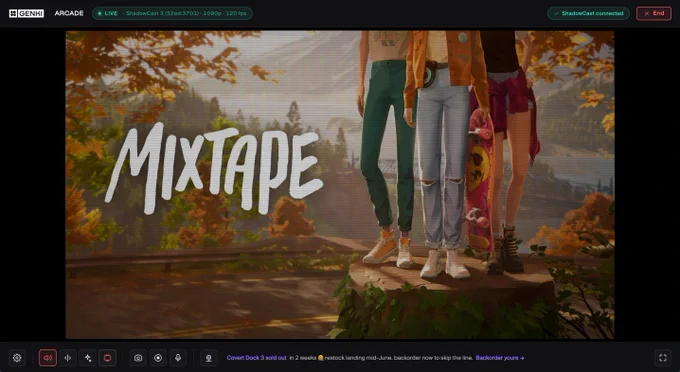The width and height of the screenshot is (680, 372).
Task: Click the Mixtape game video feed
Action: click(x=340, y=184)
